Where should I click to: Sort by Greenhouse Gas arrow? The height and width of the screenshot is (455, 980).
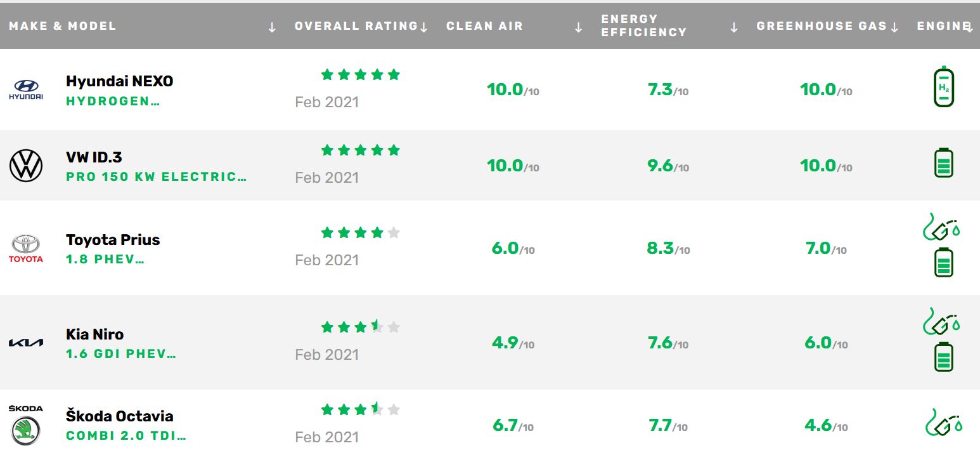(x=894, y=27)
